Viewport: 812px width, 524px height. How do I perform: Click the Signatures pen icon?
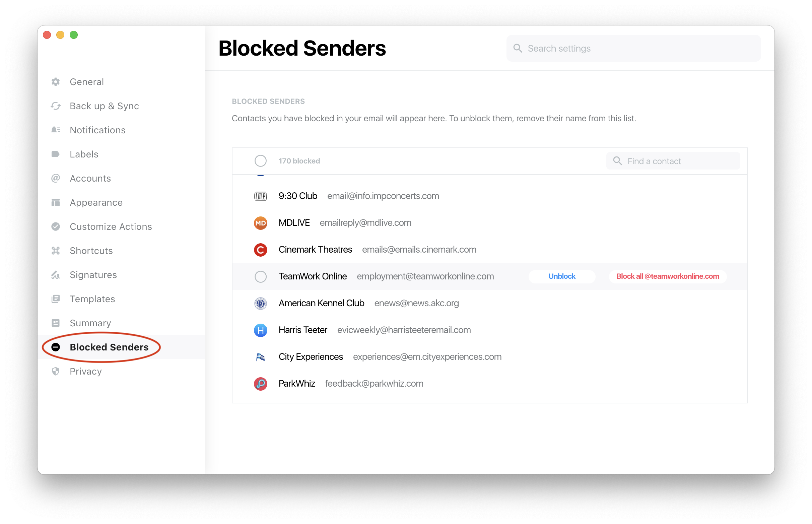click(56, 275)
